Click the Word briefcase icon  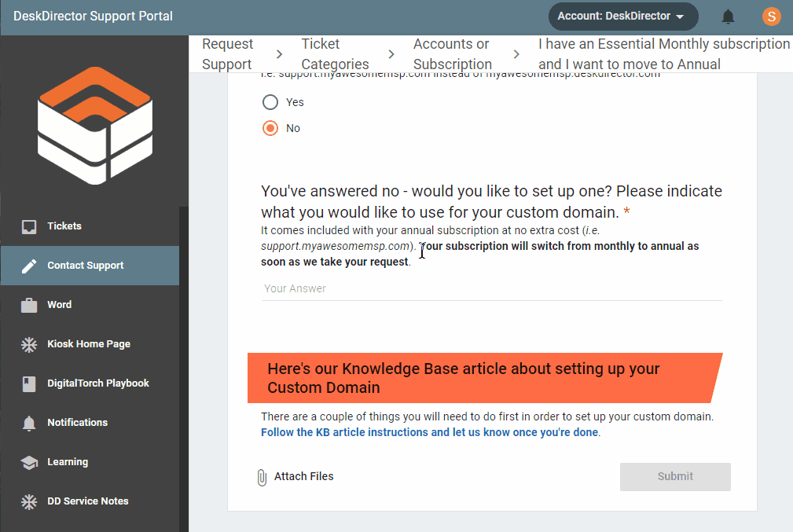(29, 305)
